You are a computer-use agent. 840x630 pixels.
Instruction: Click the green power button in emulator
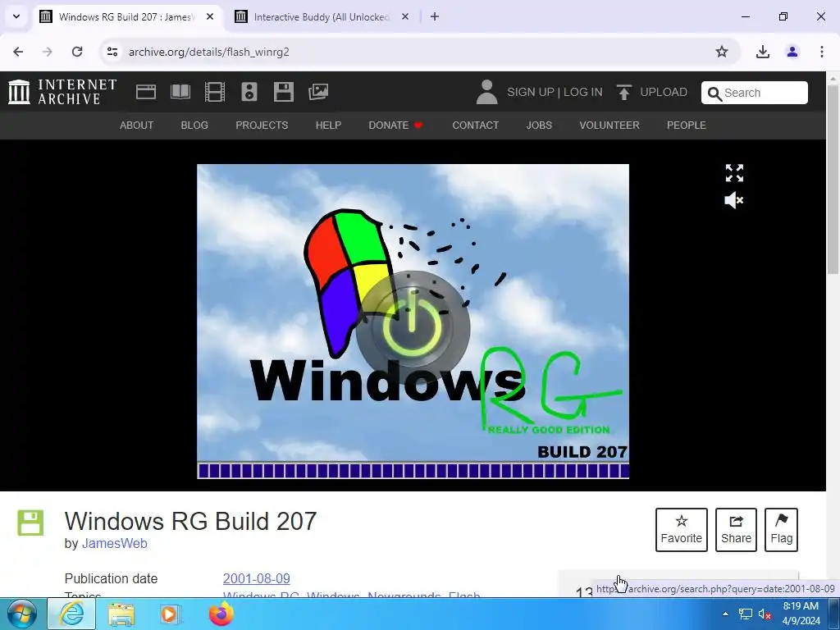pos(413,326)
